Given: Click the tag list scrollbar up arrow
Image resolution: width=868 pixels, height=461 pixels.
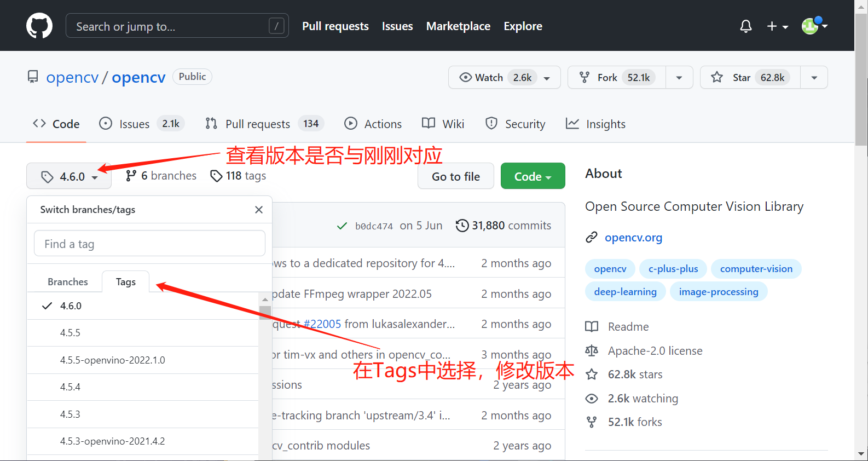Looking at the screenshot, I should pyautogui.click(x=265, y=299).
